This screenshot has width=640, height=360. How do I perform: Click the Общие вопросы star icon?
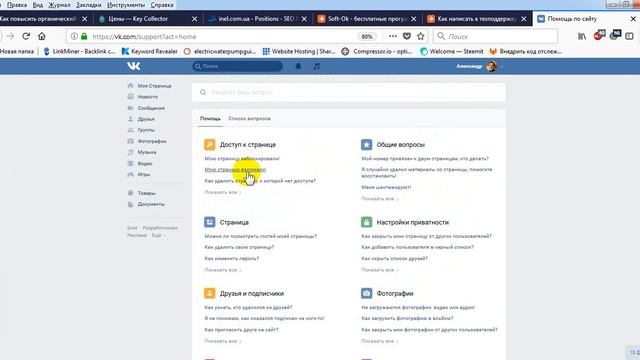click(x=367, y=144)
